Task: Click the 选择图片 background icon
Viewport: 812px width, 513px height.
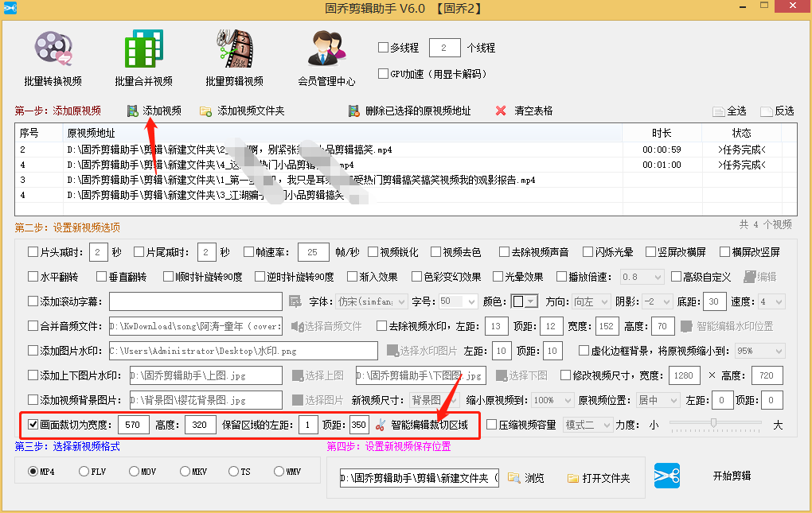Action: [x=297, y=400]
